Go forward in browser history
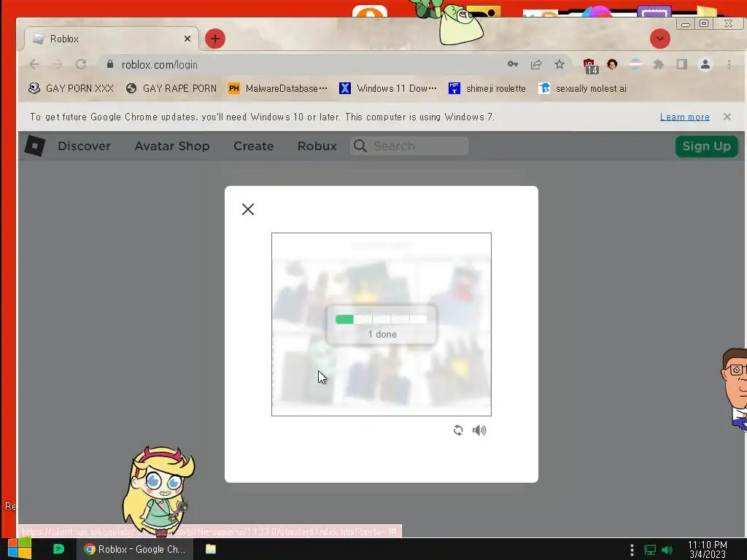Image resolution: width=747 pixels, height=560 pixels. [x=58, y=64]
